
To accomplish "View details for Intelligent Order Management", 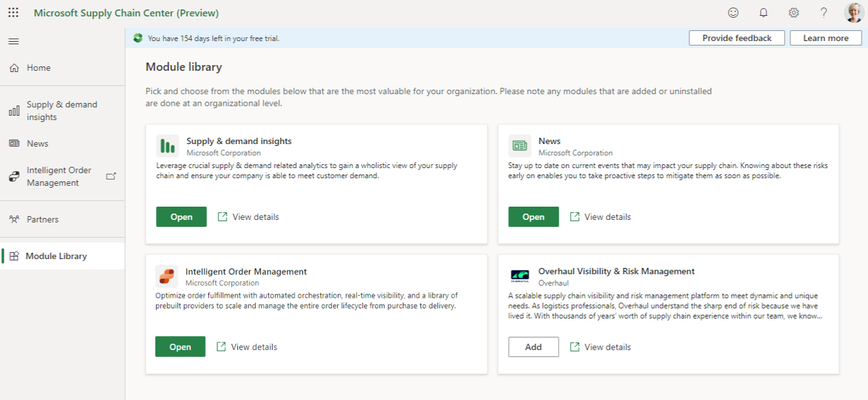I will click(247, 347).
